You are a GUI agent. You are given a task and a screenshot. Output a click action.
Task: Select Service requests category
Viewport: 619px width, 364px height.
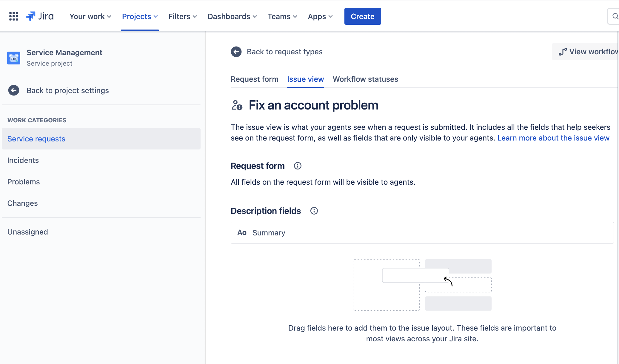click(x=101, y=139)
